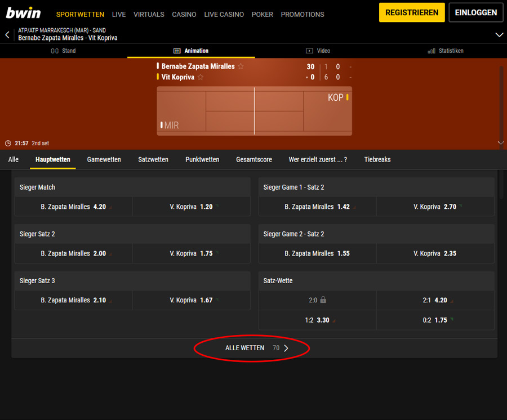Bet Zapata Miralles 4.20 Sieger Match

click(73, 207)
